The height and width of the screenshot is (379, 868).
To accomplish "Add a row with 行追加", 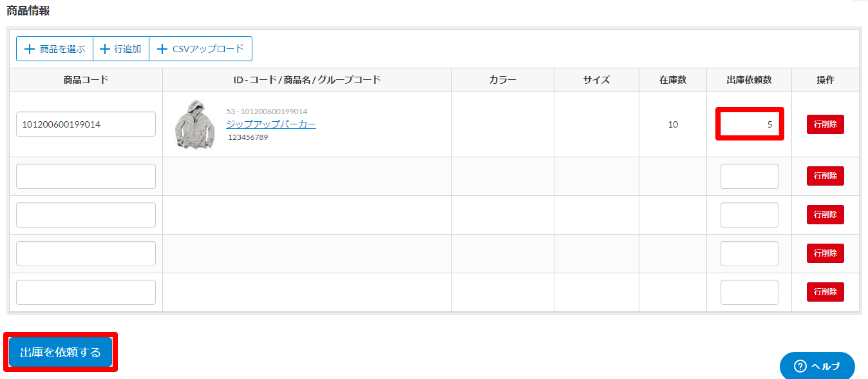I will pos(121,49).
